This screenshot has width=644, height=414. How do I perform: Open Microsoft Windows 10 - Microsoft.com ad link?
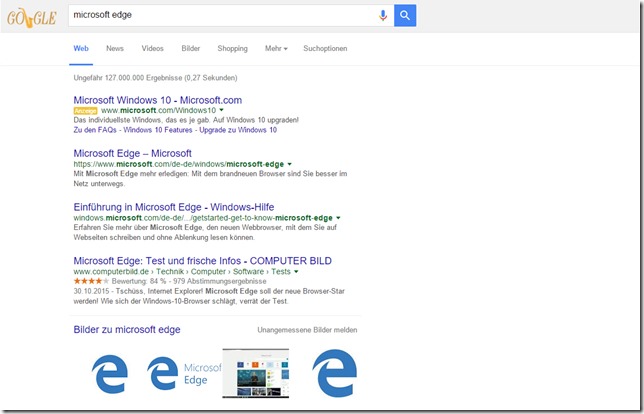[x=158, y=100]
